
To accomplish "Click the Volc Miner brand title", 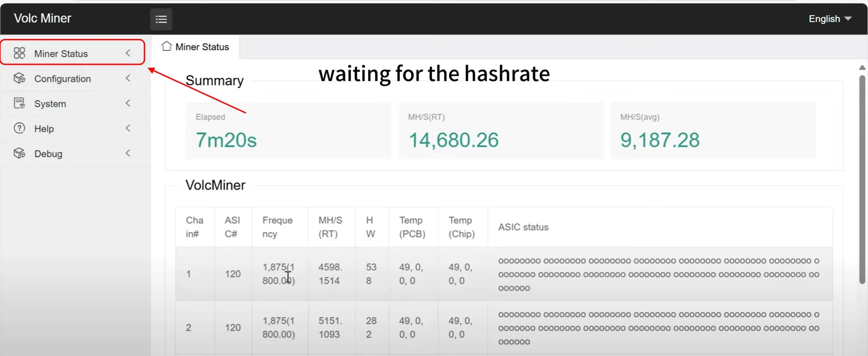I will 42,18.
